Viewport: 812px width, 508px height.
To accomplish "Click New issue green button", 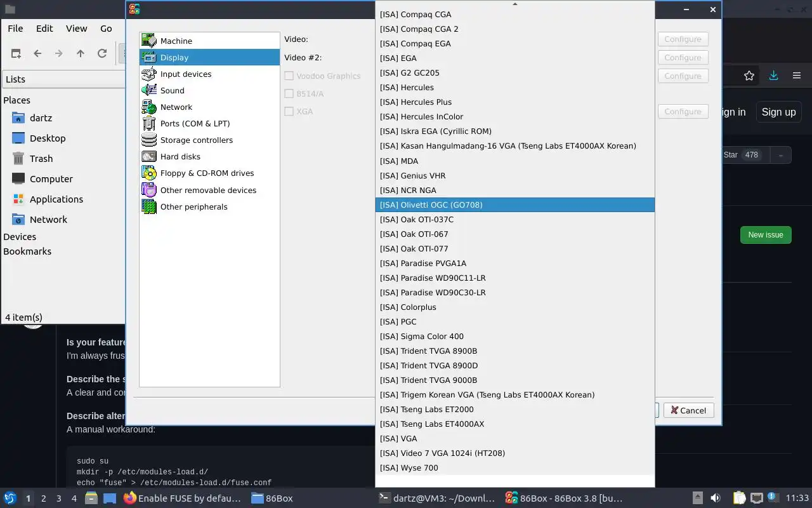I will click(766, 234).
